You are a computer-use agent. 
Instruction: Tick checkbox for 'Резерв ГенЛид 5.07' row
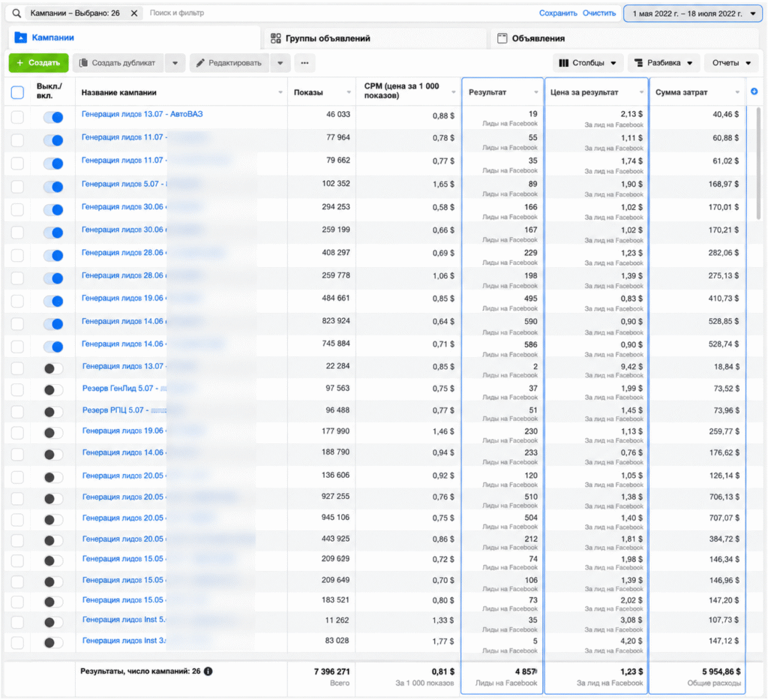[x=17, y=390]
